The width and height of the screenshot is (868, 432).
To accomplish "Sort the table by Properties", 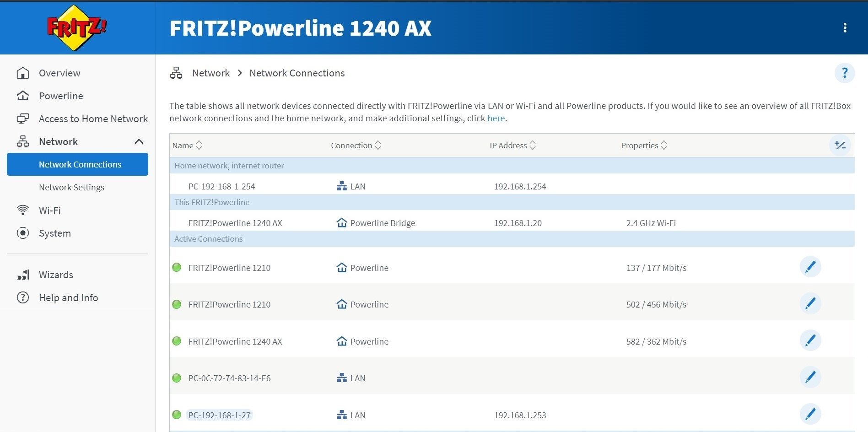I will click(644, 146).
